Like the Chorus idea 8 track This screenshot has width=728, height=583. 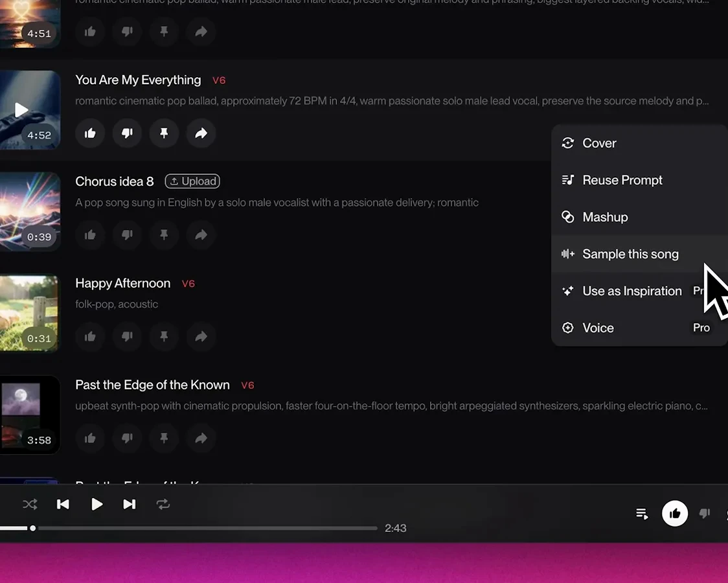pyautogui.click(x=90, y=235)
